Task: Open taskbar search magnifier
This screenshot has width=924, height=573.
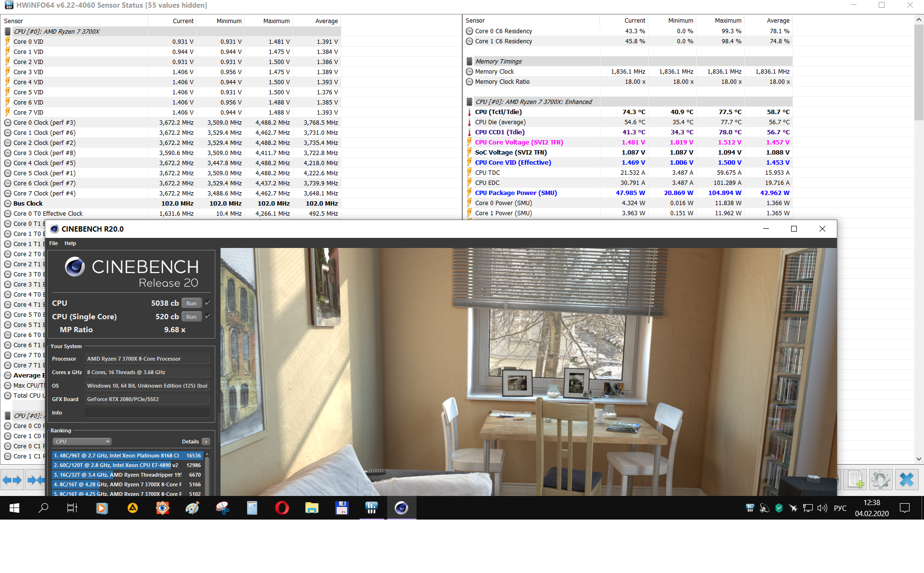Action: coord(43,508)
